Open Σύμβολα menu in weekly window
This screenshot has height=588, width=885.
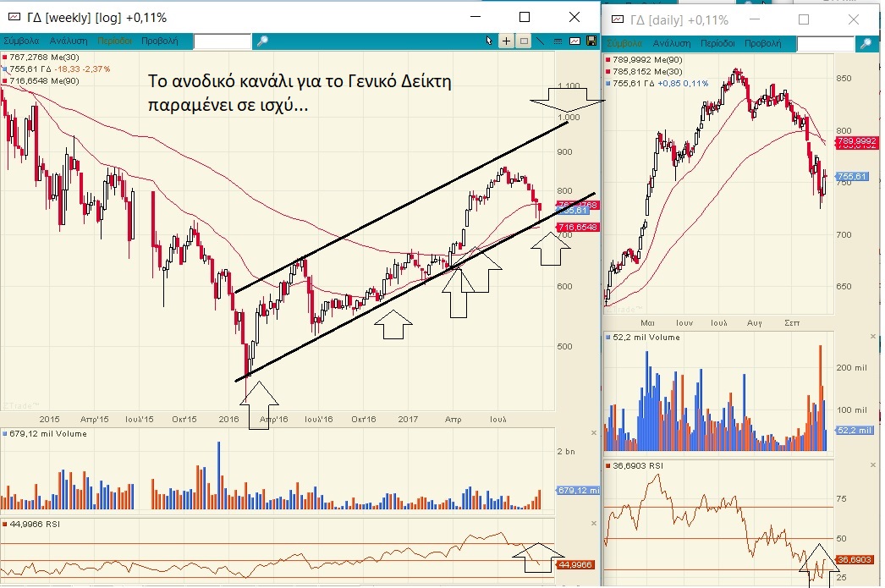[21, 41]
